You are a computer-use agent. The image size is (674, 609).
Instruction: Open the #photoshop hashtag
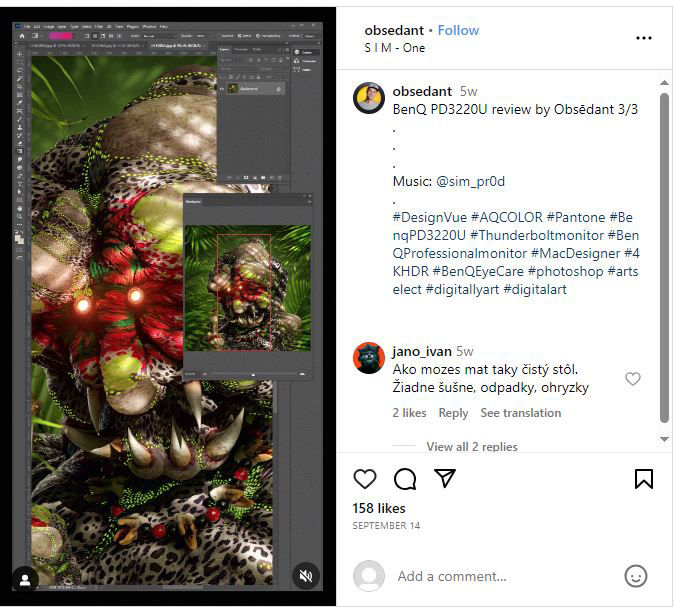(566, 272)
